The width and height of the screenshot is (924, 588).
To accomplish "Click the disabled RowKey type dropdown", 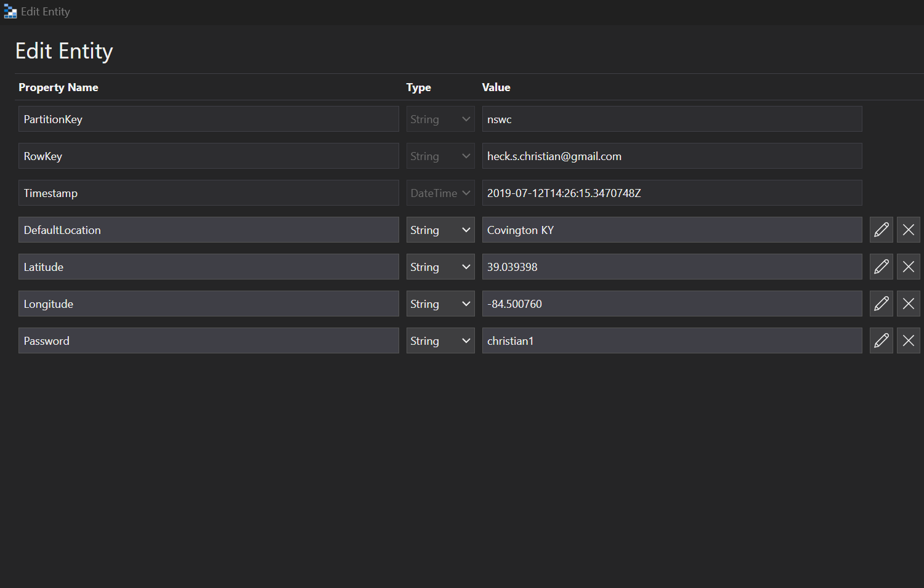I will click(440, 156).
